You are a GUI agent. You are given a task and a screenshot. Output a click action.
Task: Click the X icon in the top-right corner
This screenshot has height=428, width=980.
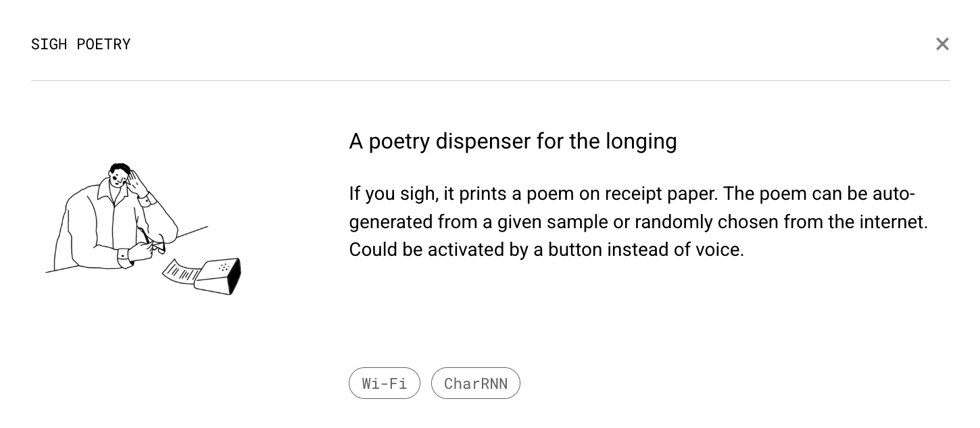pos(942,44)
